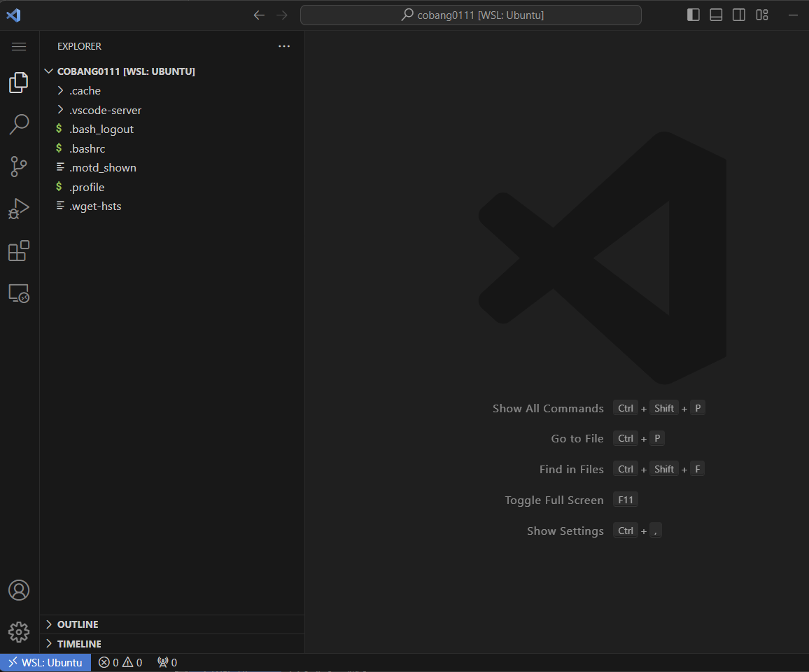809x672 pixels.
Task: Open the hamburger application menu
Action: (19, 47)
